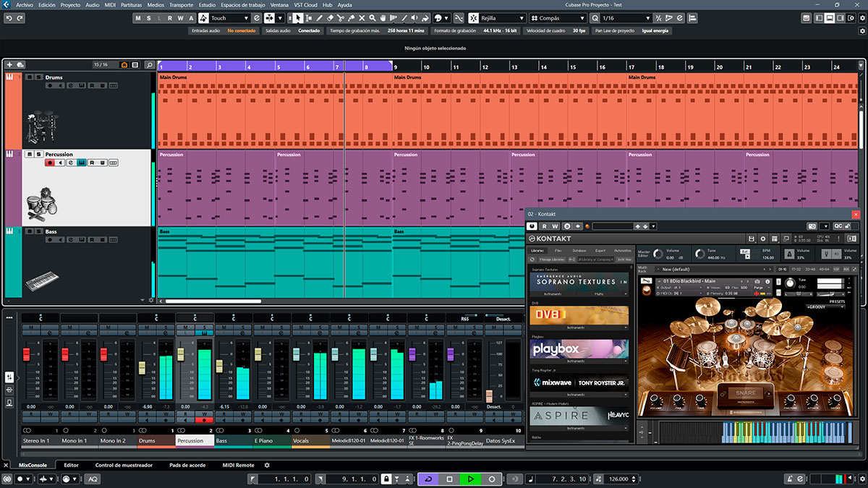The width and height of the screenshot is (868, 488).
Task: Select the Object Selection arrow tool
Action: click(298, 18)
